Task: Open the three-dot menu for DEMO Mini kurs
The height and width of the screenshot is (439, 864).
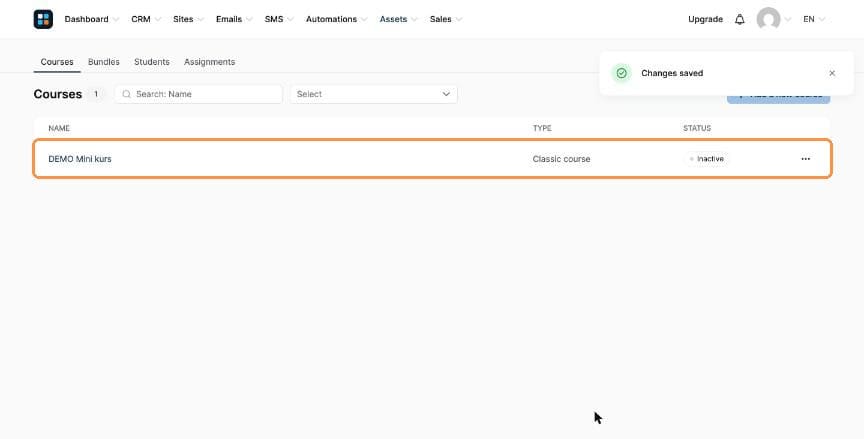Action: (x=806, y=159)
